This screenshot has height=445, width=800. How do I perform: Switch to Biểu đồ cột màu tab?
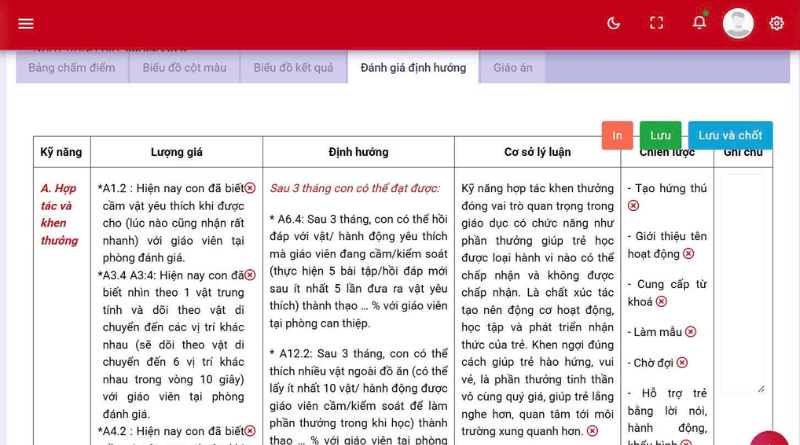point(184,67)
